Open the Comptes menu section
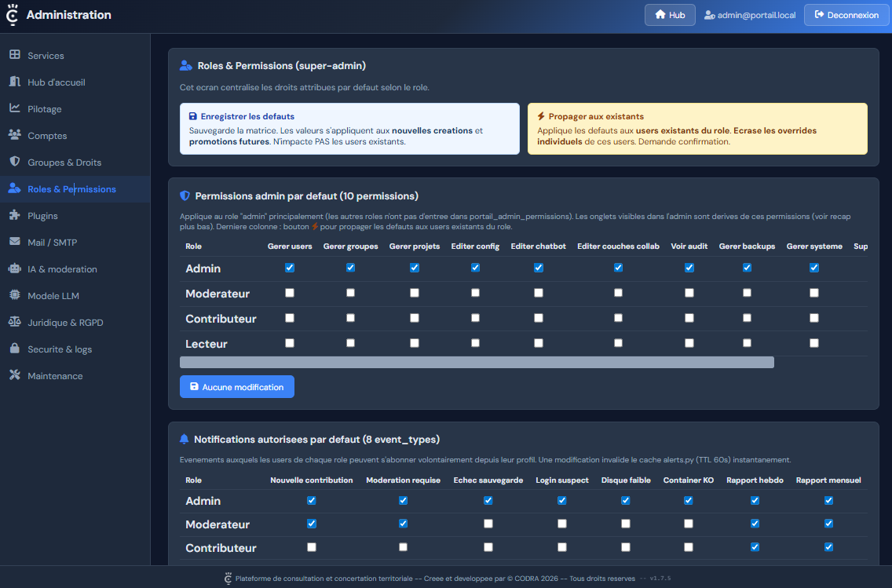Viewport: 892px width, 588px height. [47, 136]
